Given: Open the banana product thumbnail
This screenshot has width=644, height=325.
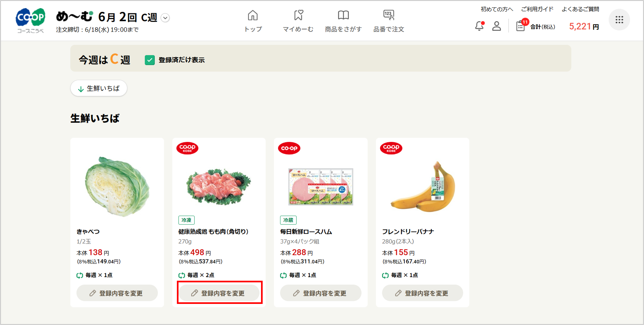Looking at the screenshot, I should pyautogui.click(x=423, y=186).
